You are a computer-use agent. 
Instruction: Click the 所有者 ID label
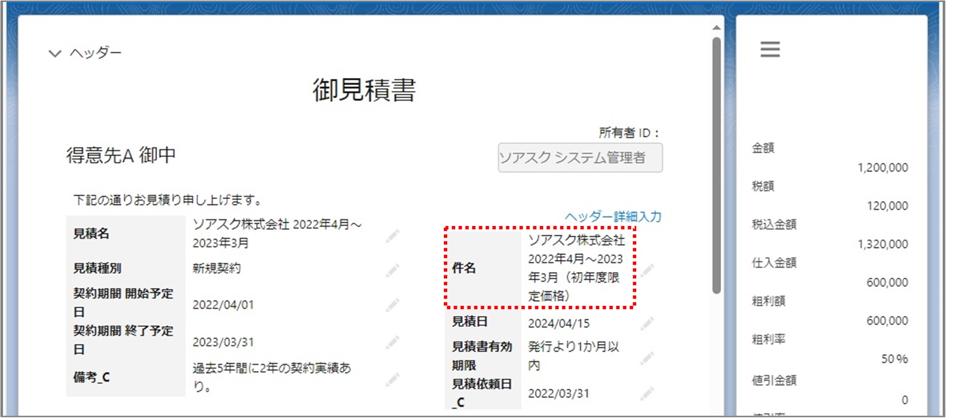click(x=629, y=133)
